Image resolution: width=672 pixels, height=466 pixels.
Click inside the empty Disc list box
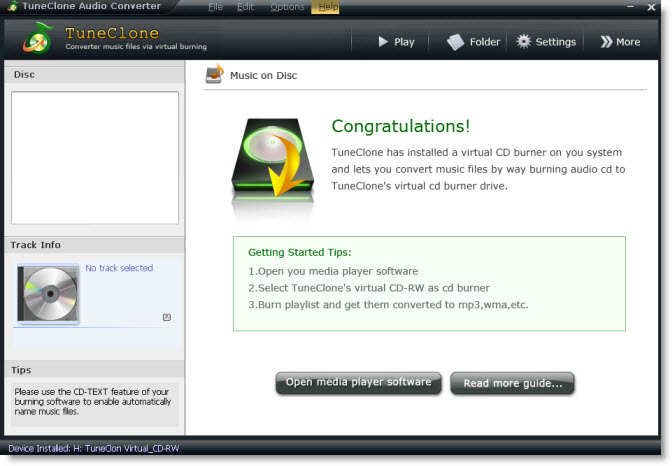coord(94,157)
